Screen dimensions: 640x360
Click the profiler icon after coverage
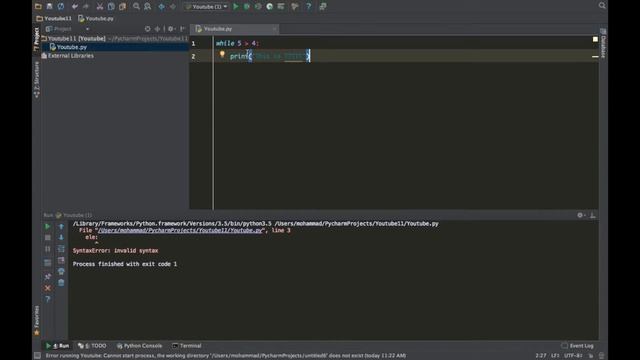[x=269, y=6]
